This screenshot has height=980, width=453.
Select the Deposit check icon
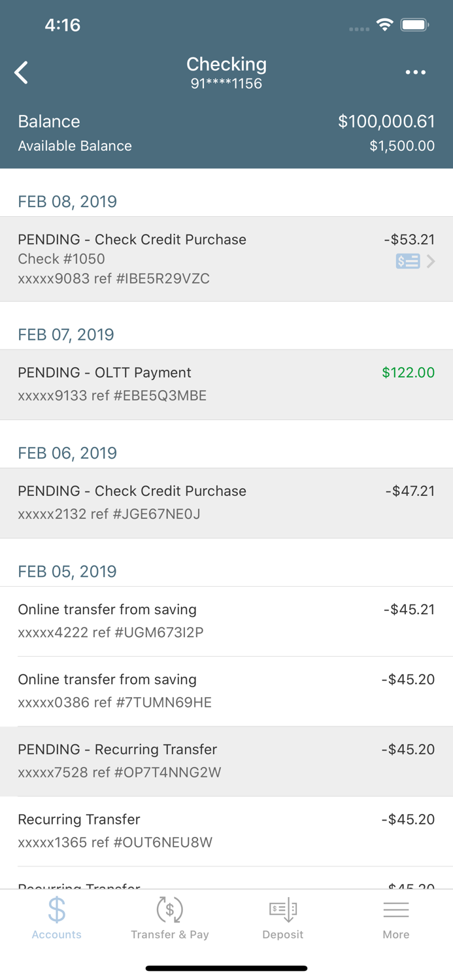[283, 909]
